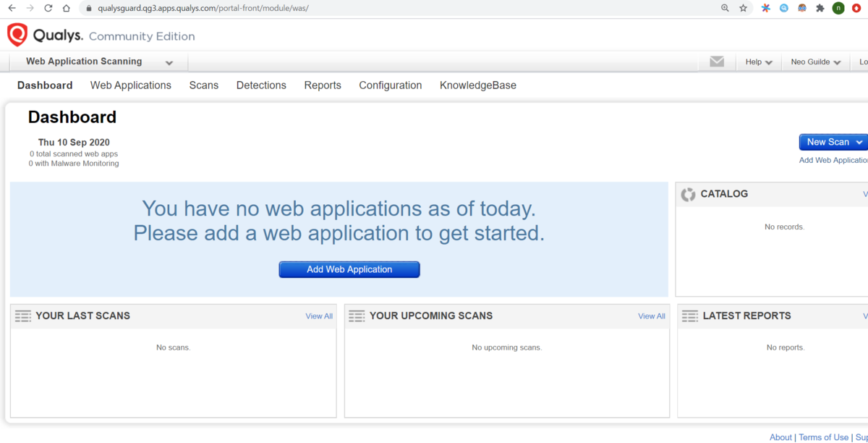Click the browser forward arrow
868x443 pixels.
pyautogui.click(x=30, y=8)
